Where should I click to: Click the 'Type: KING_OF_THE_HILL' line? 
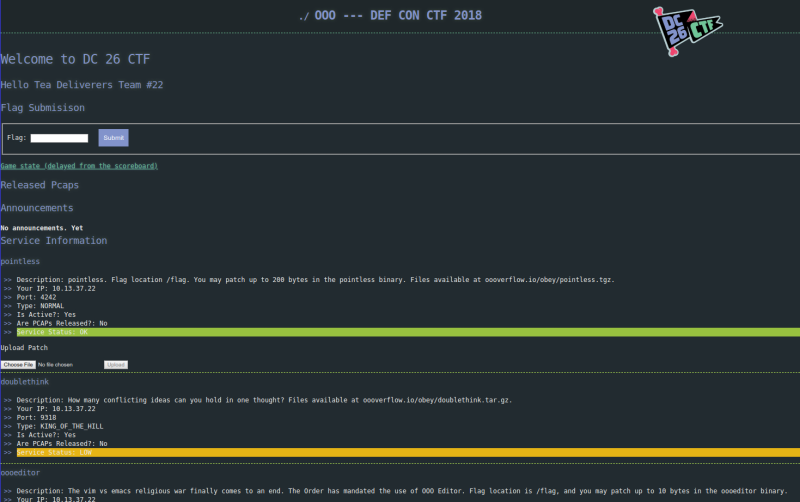click(60, 426)
